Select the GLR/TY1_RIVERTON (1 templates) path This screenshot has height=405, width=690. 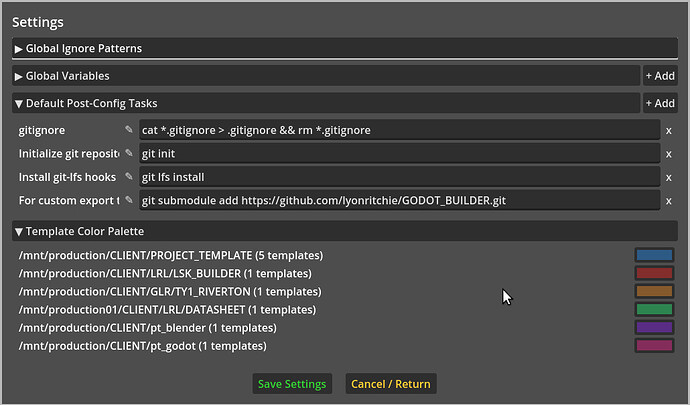coord(170,291)
